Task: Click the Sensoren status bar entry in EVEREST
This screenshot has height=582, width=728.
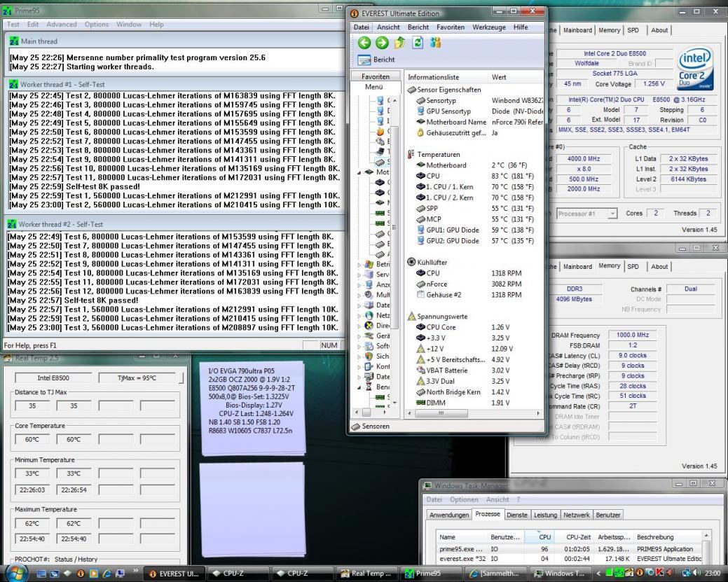Action: click(x=371, y=426)
